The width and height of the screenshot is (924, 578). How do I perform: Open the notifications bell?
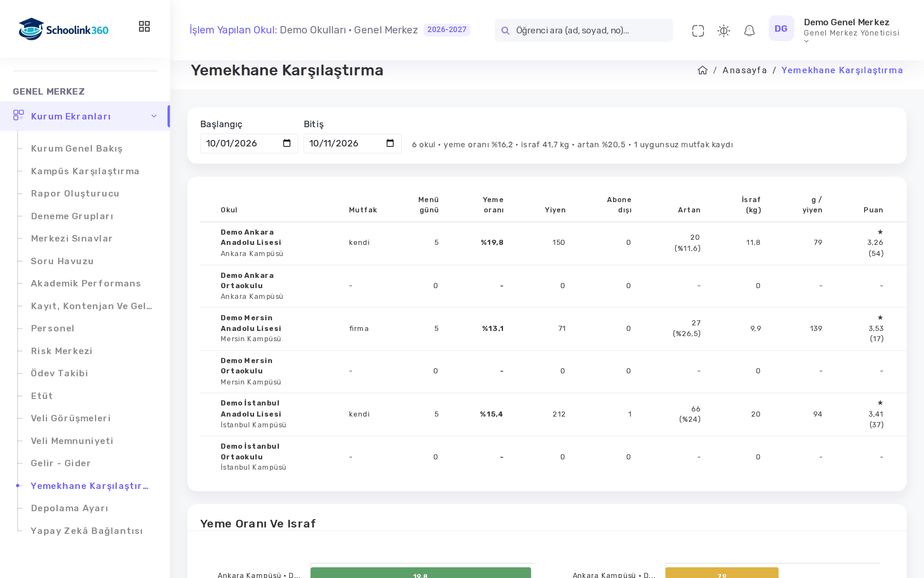749,30
